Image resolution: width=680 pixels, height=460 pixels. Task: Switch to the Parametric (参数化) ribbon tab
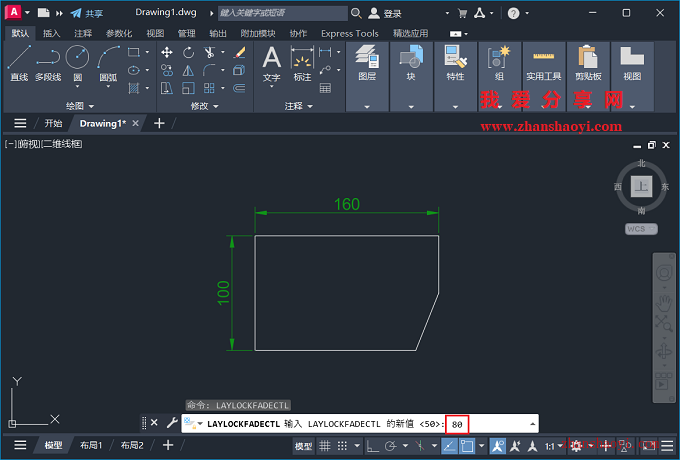[x=118, y=33]
